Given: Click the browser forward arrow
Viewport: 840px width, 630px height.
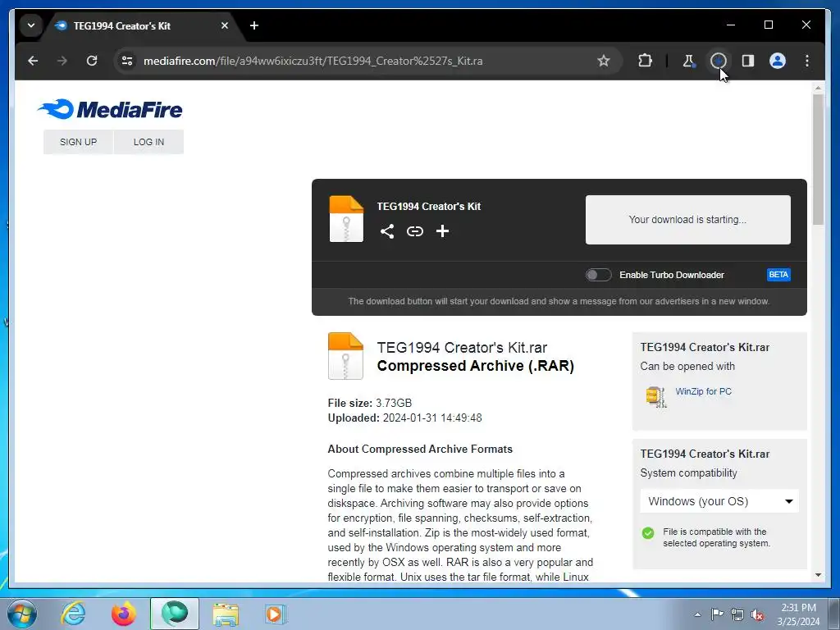Looking at the screenshot, I should pyautogui.click(x=62, y=61).
